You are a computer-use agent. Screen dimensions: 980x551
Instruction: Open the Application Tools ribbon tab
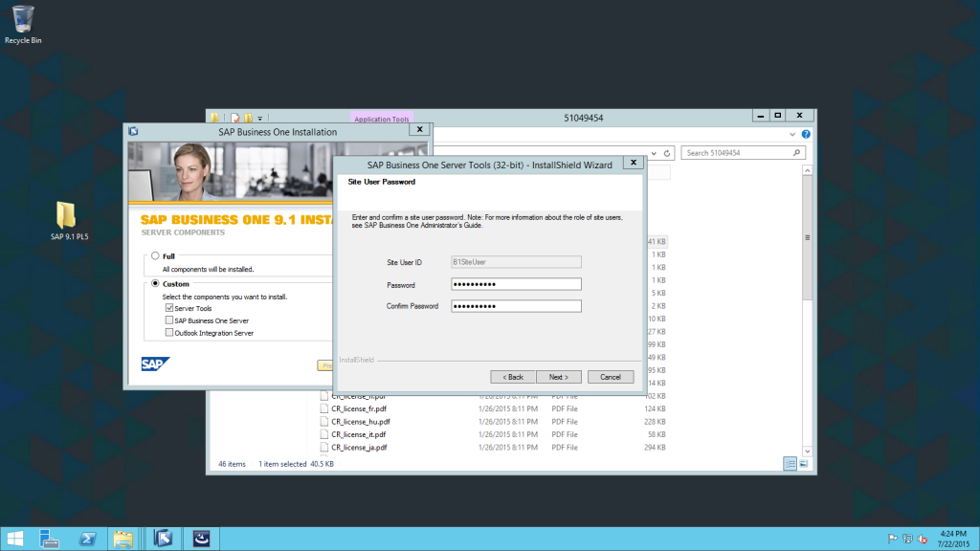pos(381,119)
